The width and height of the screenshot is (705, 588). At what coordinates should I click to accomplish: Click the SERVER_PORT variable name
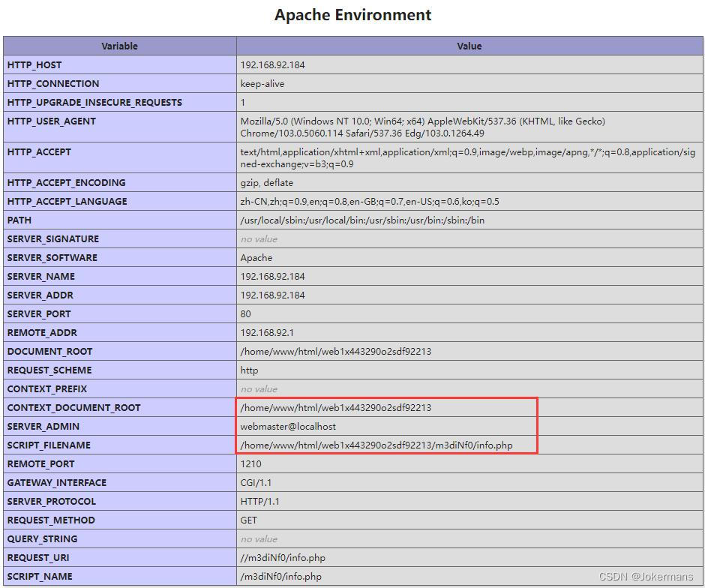[x=39, y=314]
